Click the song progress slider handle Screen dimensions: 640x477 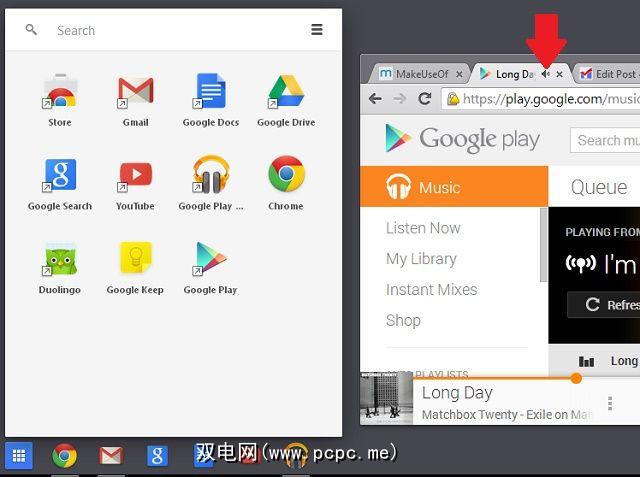(x=576, y=378)
